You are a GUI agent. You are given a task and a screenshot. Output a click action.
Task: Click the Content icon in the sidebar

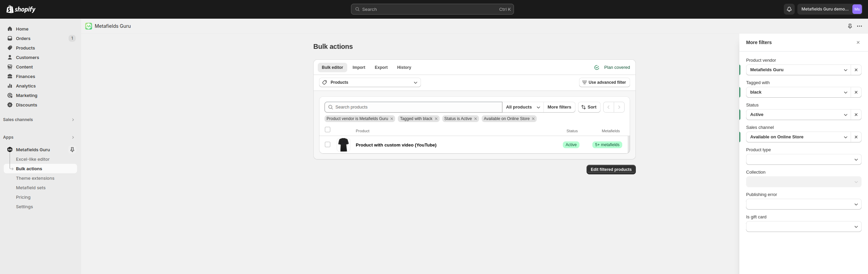click(10, 67)
